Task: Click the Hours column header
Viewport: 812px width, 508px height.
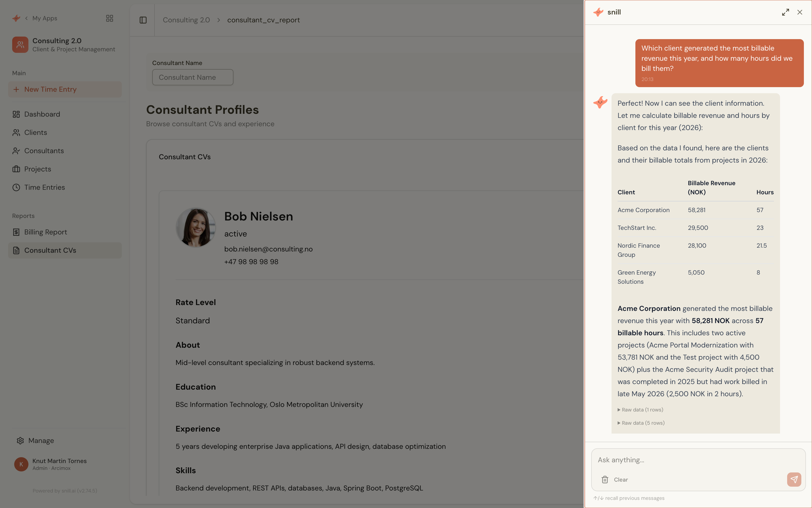Action: click(765, 192)
